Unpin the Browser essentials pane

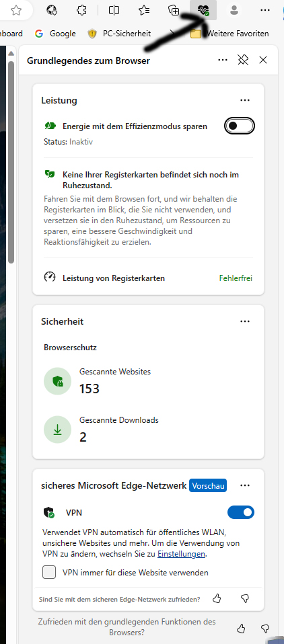243,61
